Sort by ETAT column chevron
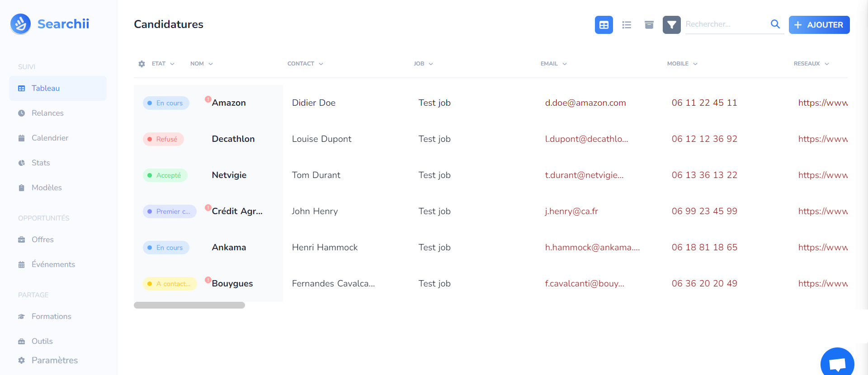 pyautogui.click(x=172, y=64)
